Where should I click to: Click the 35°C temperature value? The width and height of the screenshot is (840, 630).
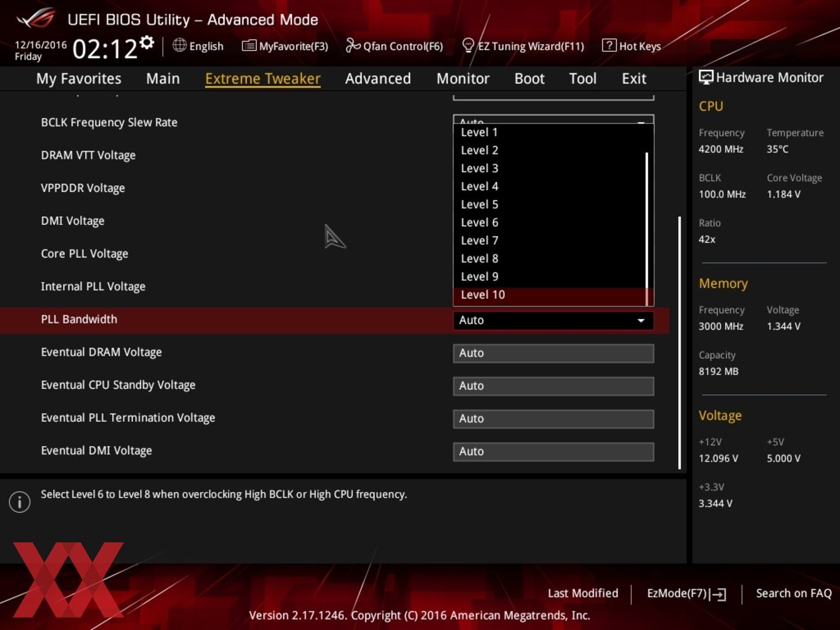click(x=778, y=149)
